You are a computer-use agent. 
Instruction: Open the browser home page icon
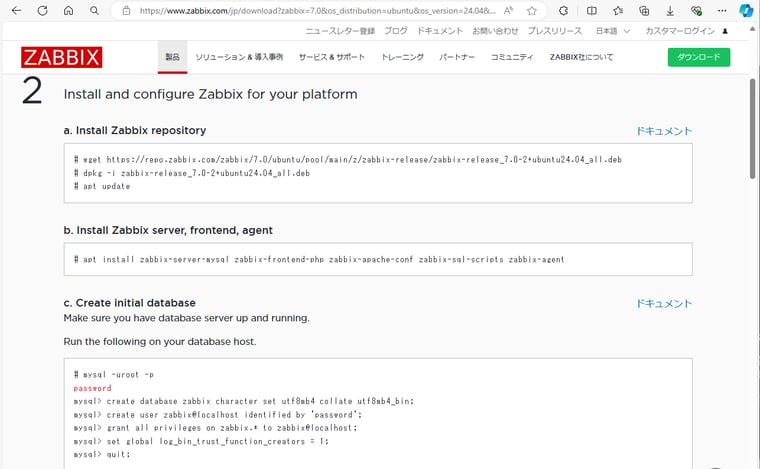(68, 11)
